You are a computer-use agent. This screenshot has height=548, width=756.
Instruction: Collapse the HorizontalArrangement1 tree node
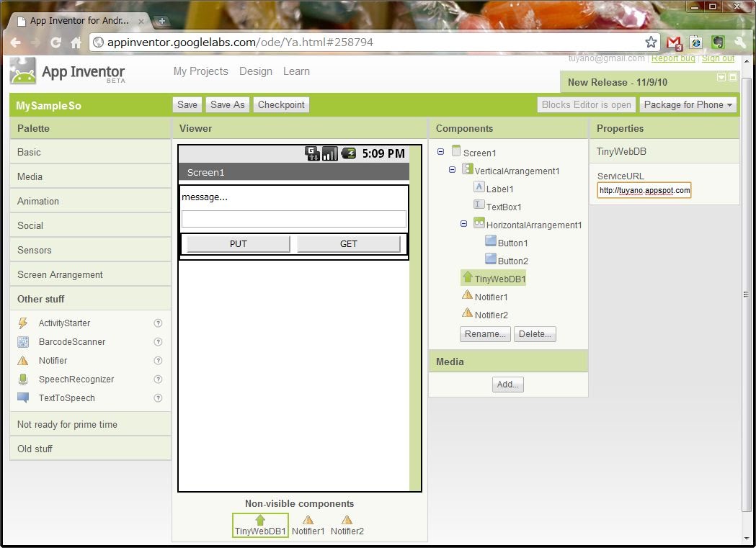click(x=464, y=224)
